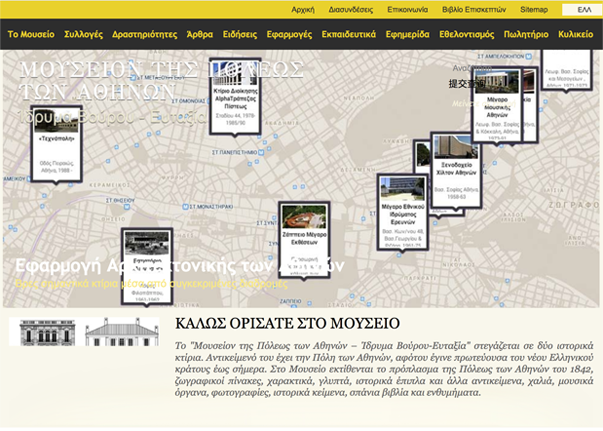Click the ΜΟΥΣΕΙΟΝ ΤΗΣ ΠΟΛΕΩΣ ΤΩΝ ΑΘΗΝΩΝ logo title
Viewport: 603px width, 431px height.
tap(161, 80)
